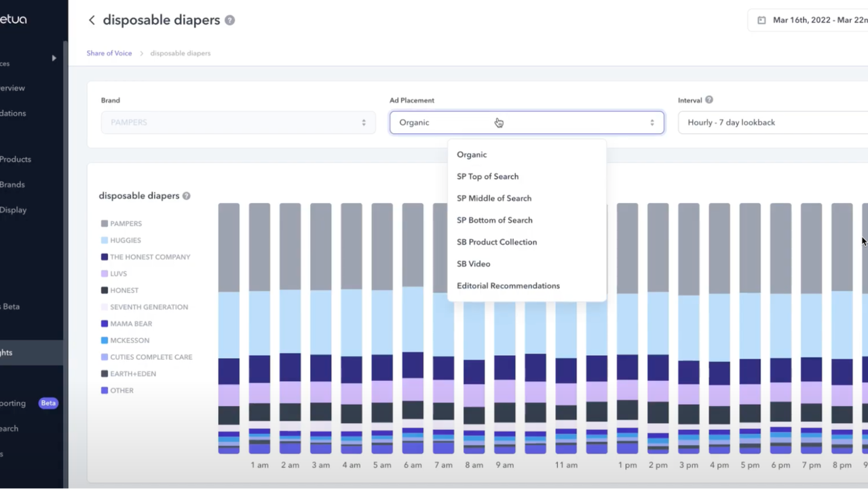The height and width of the screenshot is (489, 868).
Task: Toggle the PAMPERS legend series
Action: [x=126, y=223]
